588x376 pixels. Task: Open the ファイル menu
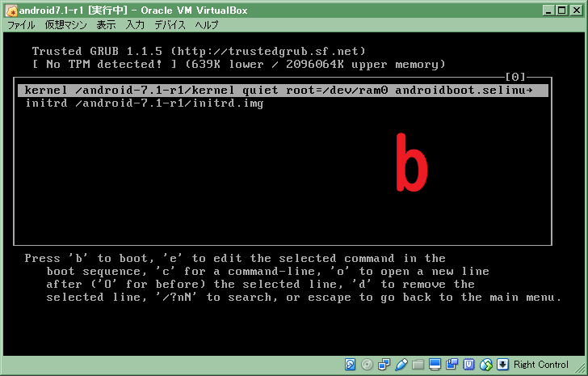pos(21,25)
